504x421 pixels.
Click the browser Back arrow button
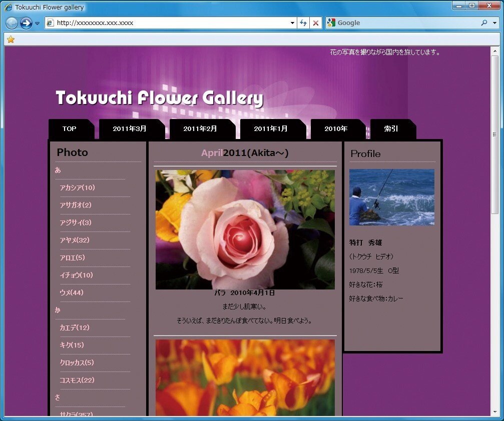point(12,23)
